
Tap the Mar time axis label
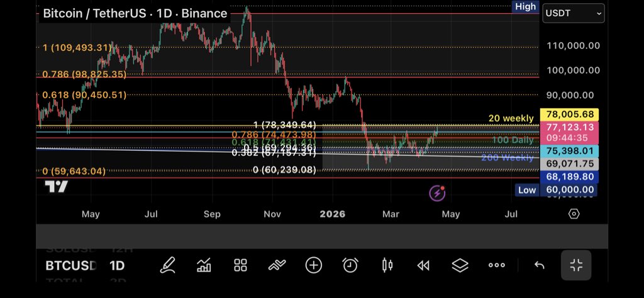[391, 214]
